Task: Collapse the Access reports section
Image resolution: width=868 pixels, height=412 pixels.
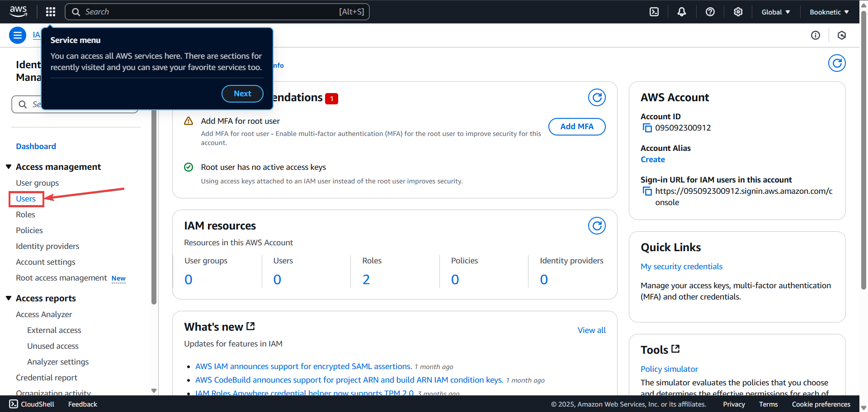Action: [9, 298]
